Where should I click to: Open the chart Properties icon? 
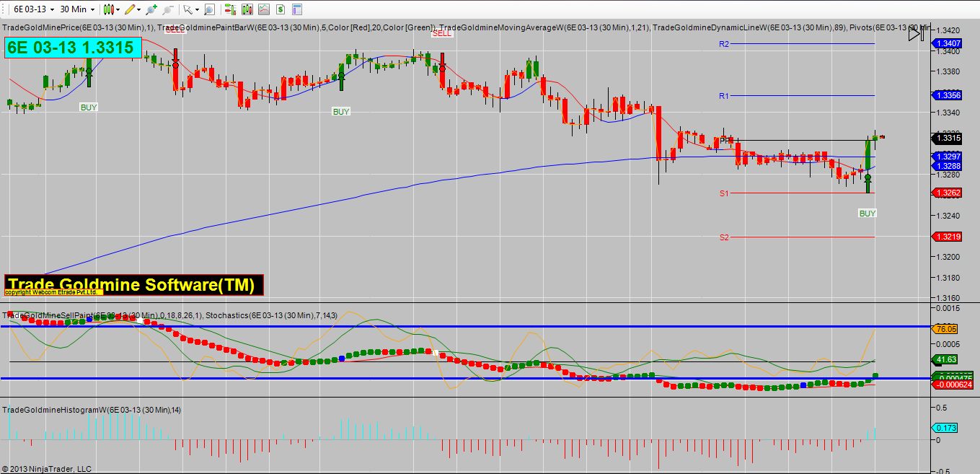(296, 9)
